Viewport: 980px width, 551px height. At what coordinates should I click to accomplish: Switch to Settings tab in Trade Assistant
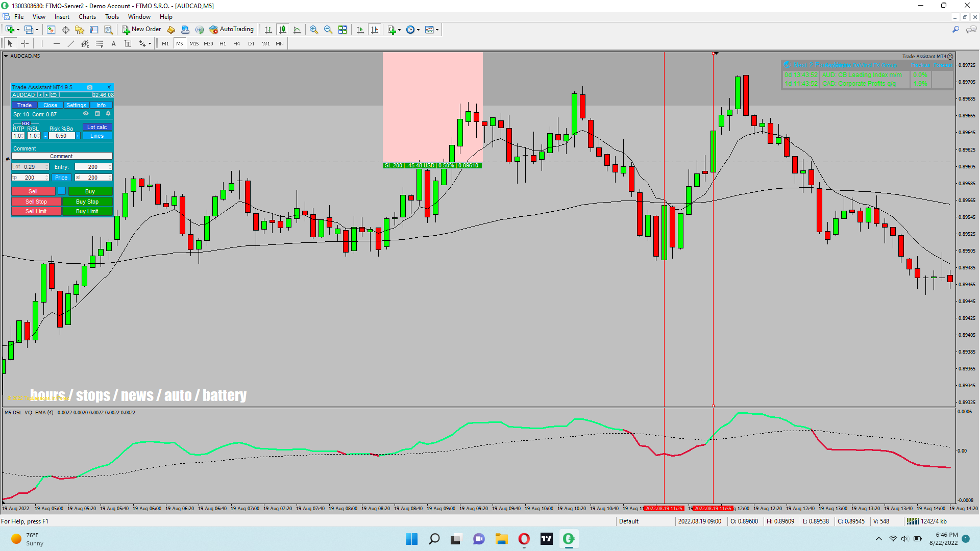pos(76,105)
